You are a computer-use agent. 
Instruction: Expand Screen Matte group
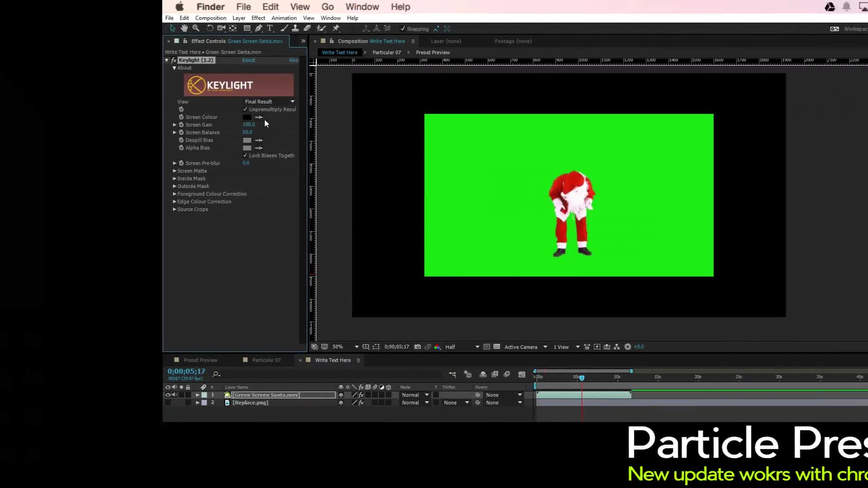pyautogui.click(x=175, y=171)
